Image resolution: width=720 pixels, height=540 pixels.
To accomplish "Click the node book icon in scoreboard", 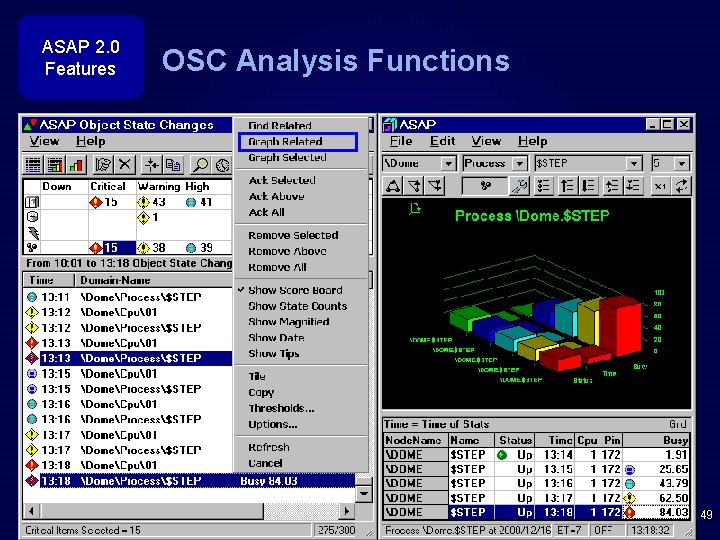I will click(x=32, y=202).
